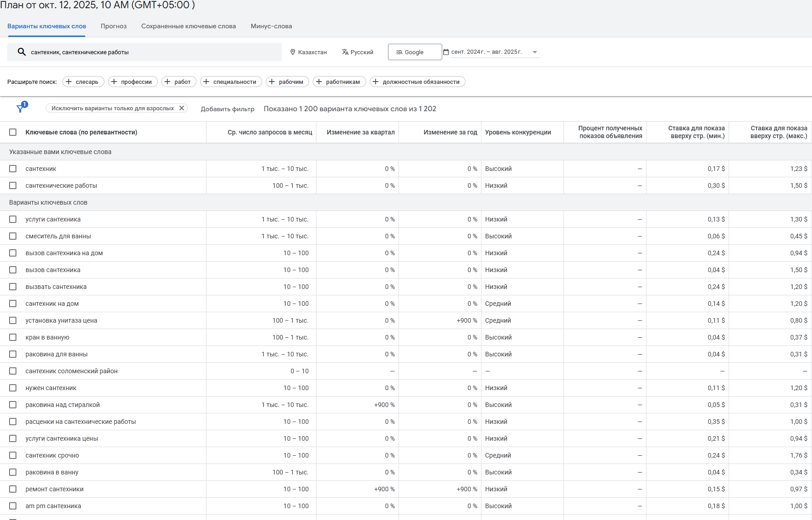Open the filter funnel icon
Screen dimensions: 812x520
pyautogui.click(x=21, y=108)
